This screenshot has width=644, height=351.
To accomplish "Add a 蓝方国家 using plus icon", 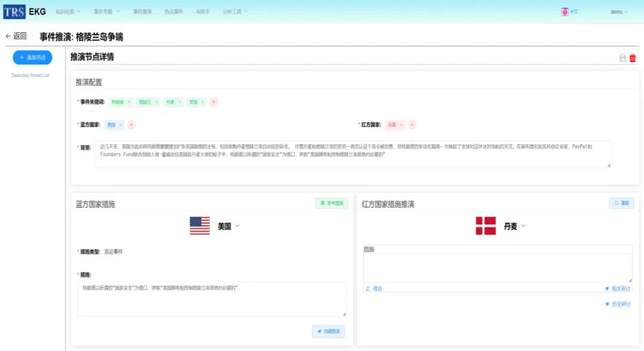I will [x=132, y=125].
